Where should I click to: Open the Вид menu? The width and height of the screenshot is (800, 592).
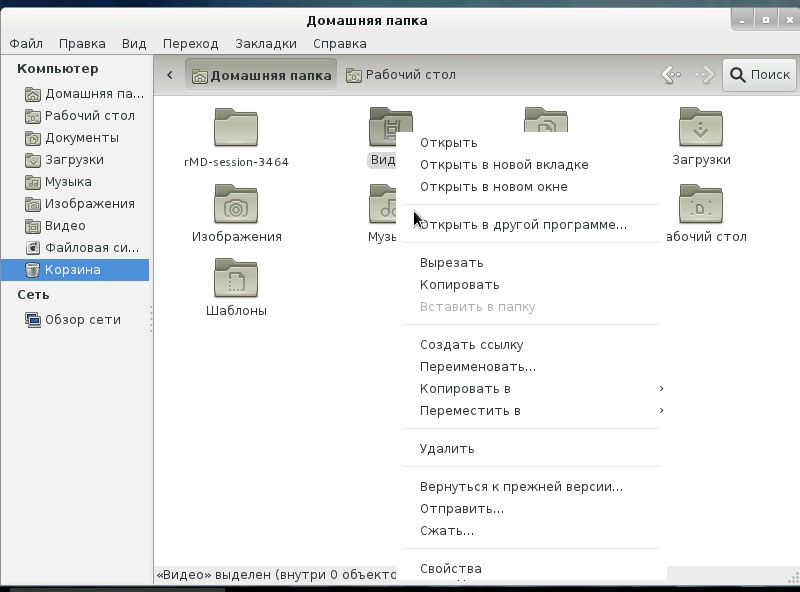(134, 43)
